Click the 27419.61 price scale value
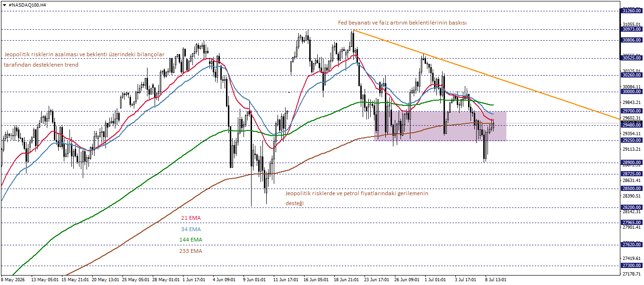Screen dimensions: 644x285 [x=632, y=259]
